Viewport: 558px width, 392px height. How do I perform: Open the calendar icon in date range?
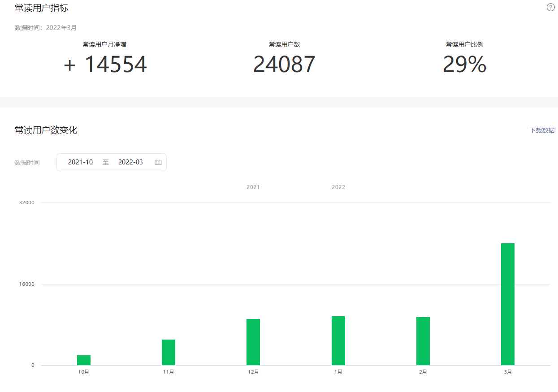[158, 162]
